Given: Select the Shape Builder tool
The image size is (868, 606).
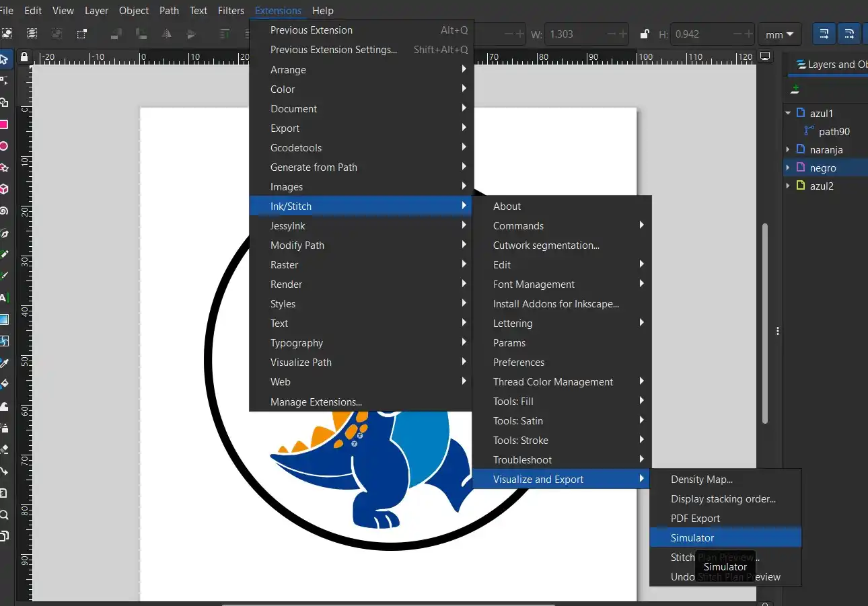Looking at the screenshot, I should 3,102.
